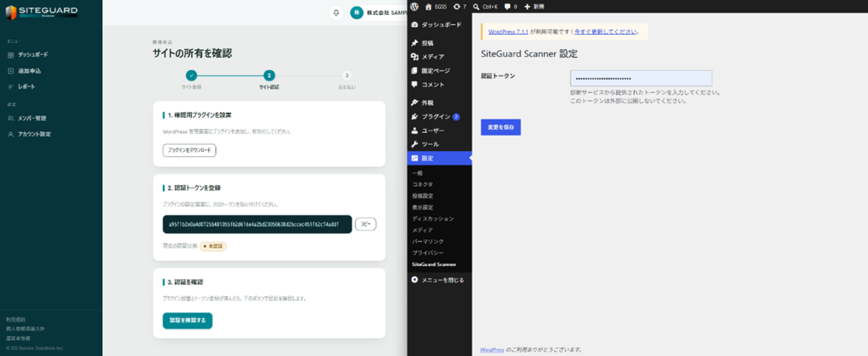Open the ディスカッション submenu
The width and height of the screenshot is (868, 356).
433,218
